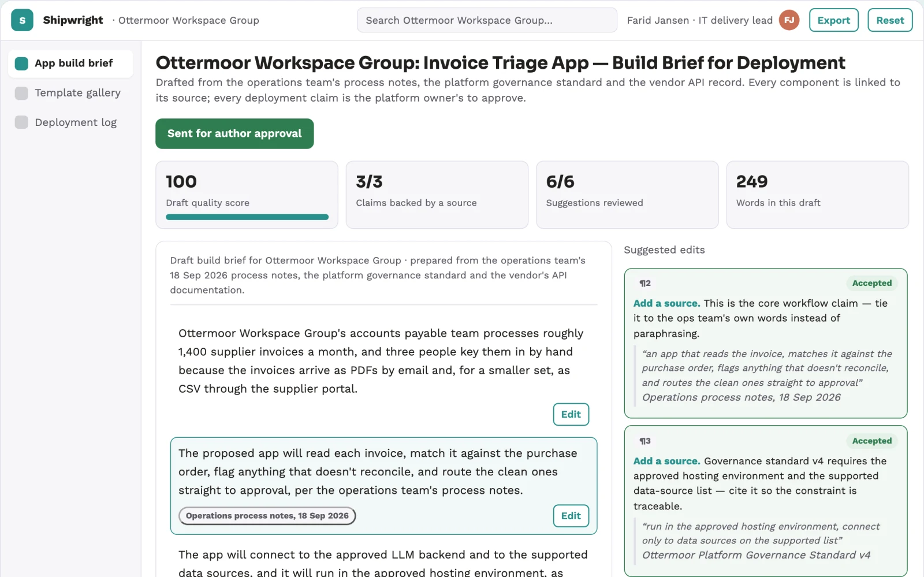The height and width of the screenshot is (577, 924).
Task: Open the Operations process notes source chip
Action: [x=267, y=516]
